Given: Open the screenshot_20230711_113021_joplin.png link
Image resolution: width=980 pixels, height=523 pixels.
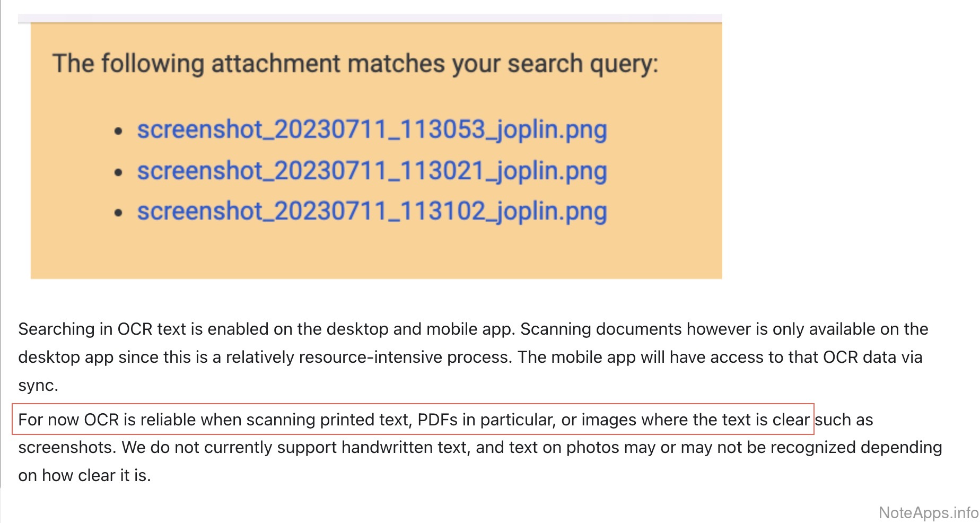Looking at the screenshot, I should 371,171.
